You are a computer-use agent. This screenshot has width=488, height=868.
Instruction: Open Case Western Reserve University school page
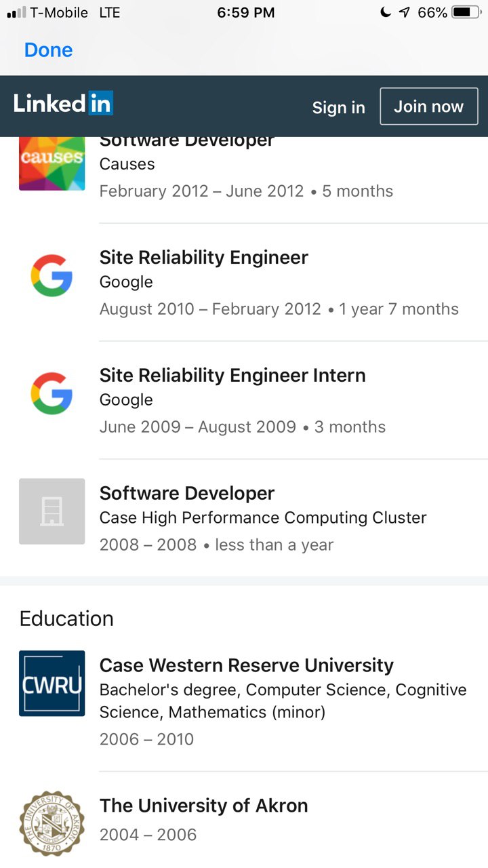pyautogui.click(x=247, y=665)
